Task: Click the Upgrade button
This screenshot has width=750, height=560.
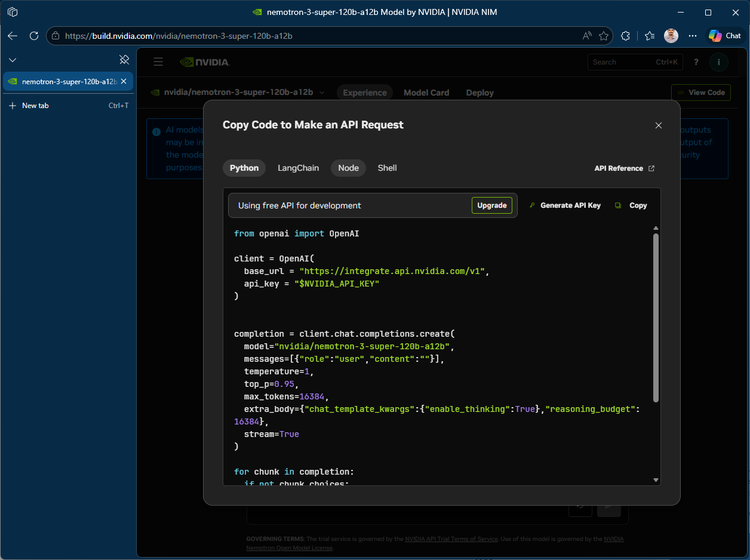Action: [492, 205]
